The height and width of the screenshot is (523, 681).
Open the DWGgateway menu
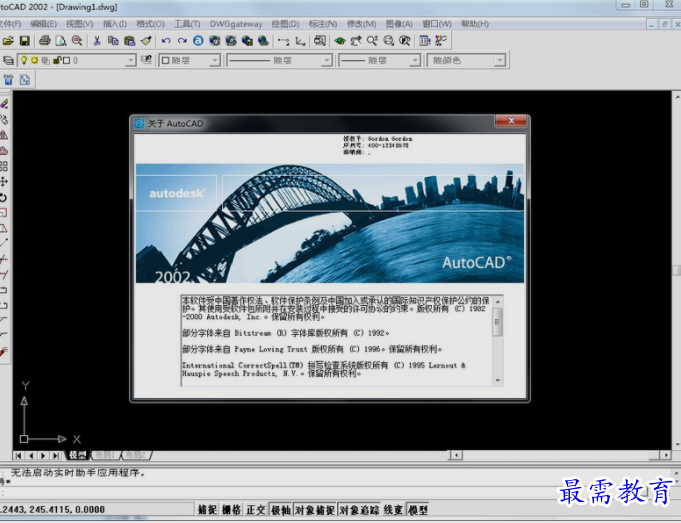coord(236,24)
